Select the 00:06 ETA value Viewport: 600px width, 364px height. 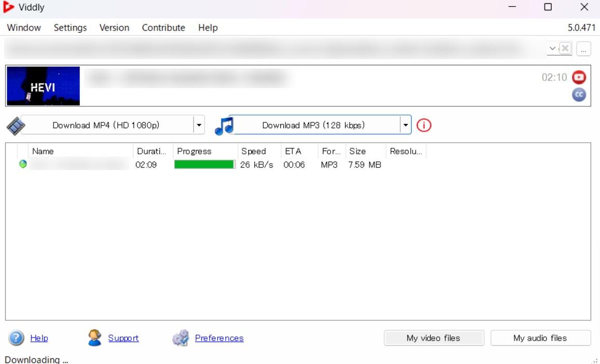294,165
